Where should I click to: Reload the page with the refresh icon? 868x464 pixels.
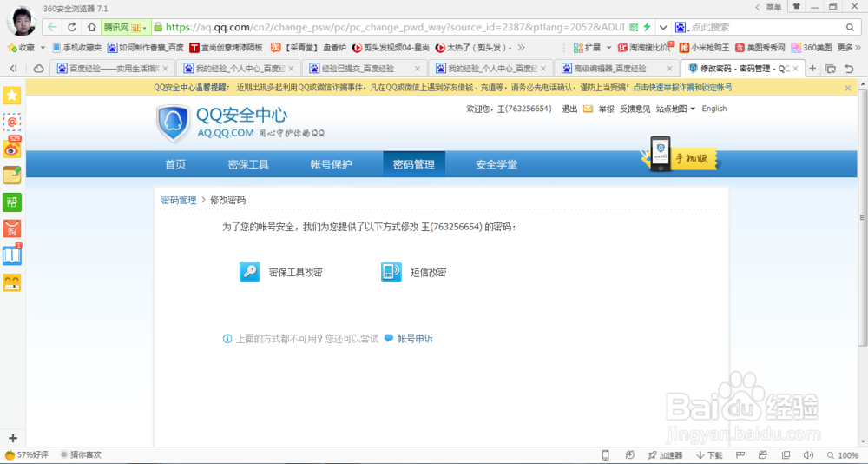pos(72,27)
